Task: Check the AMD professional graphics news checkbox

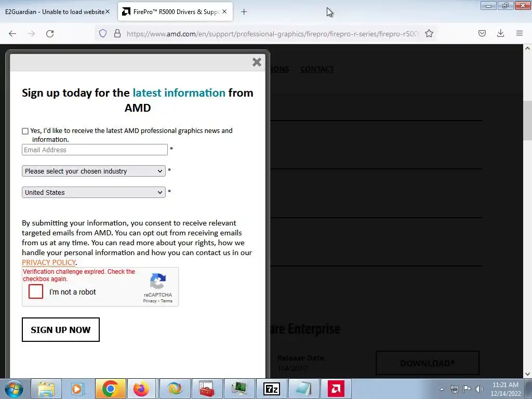Action: tap(25, 131)
